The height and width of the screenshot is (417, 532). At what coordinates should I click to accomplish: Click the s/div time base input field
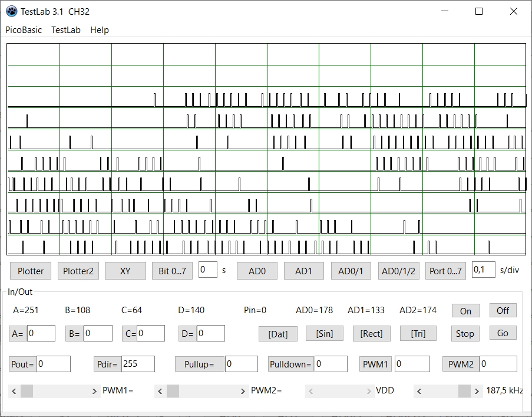point(483,270)
